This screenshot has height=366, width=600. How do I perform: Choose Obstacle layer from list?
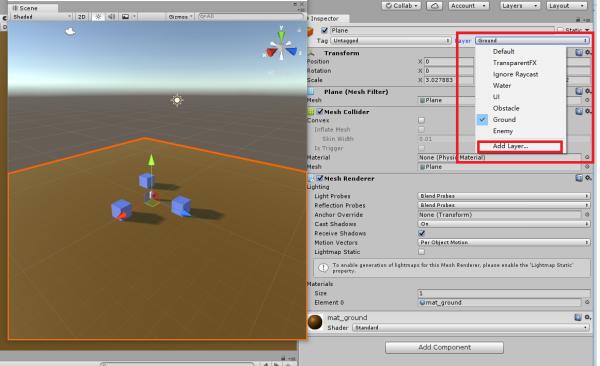(x=506, y=108)
